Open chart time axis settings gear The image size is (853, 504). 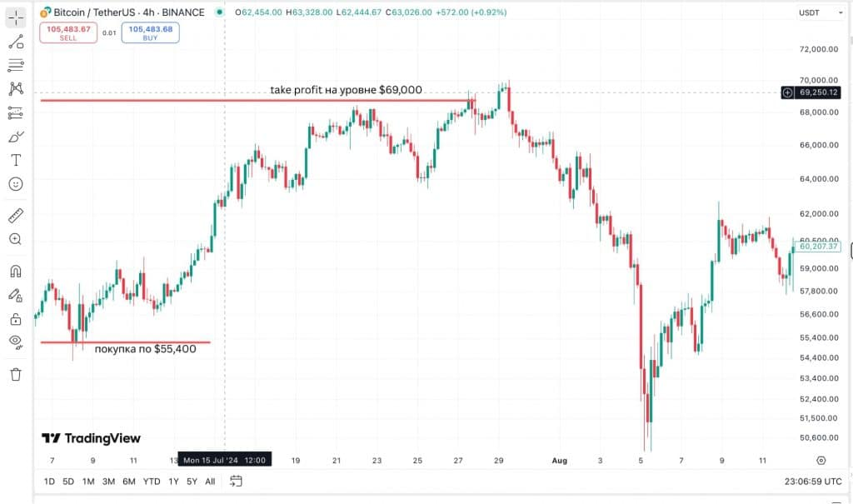click(x=821, y=460)
